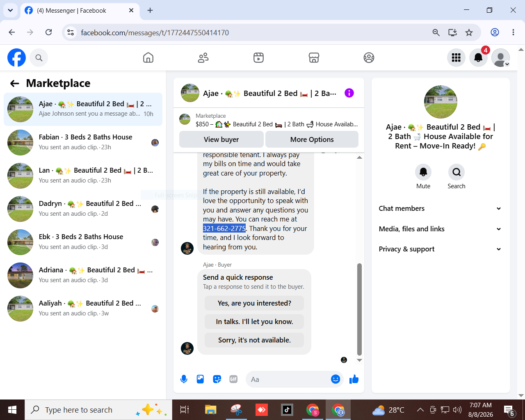525x420 pixels.
Task: Send a thumbs-up like
Action: coord(354,379)
